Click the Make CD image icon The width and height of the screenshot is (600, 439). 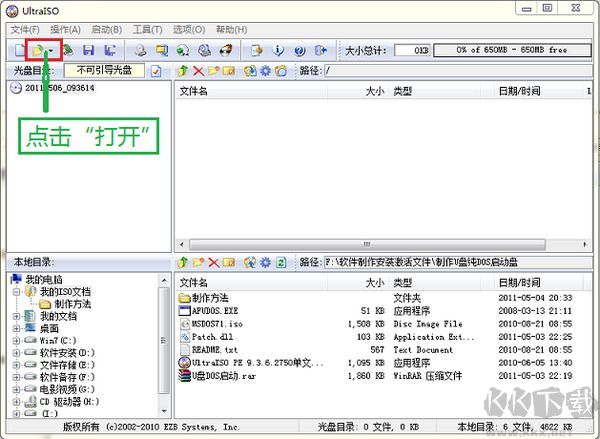[140, 50]
